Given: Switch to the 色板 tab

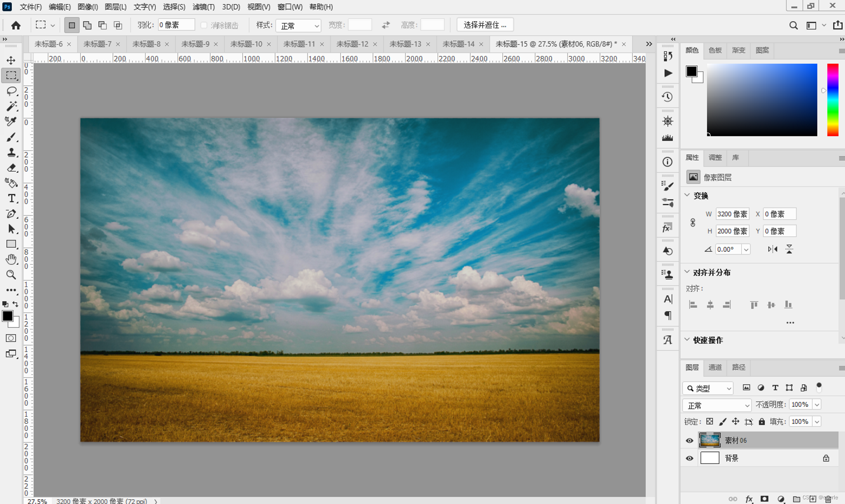Looking at the screenshot, I should click(715, 50).
